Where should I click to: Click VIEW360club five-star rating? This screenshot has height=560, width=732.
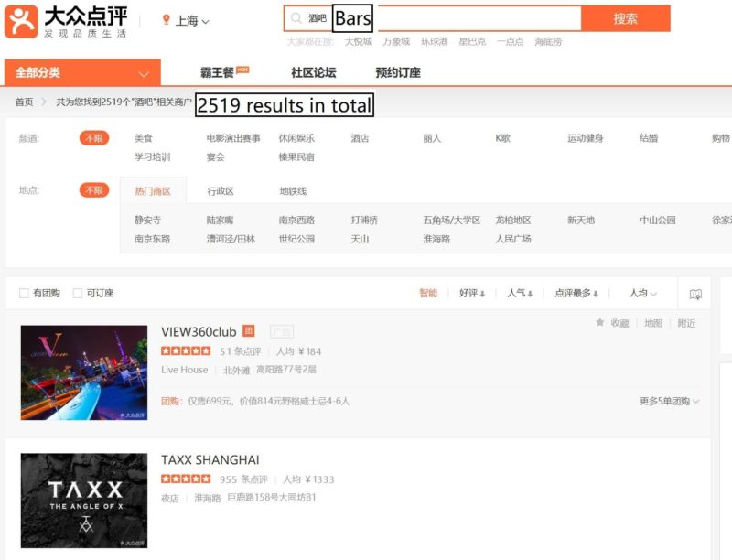[186, 351]
